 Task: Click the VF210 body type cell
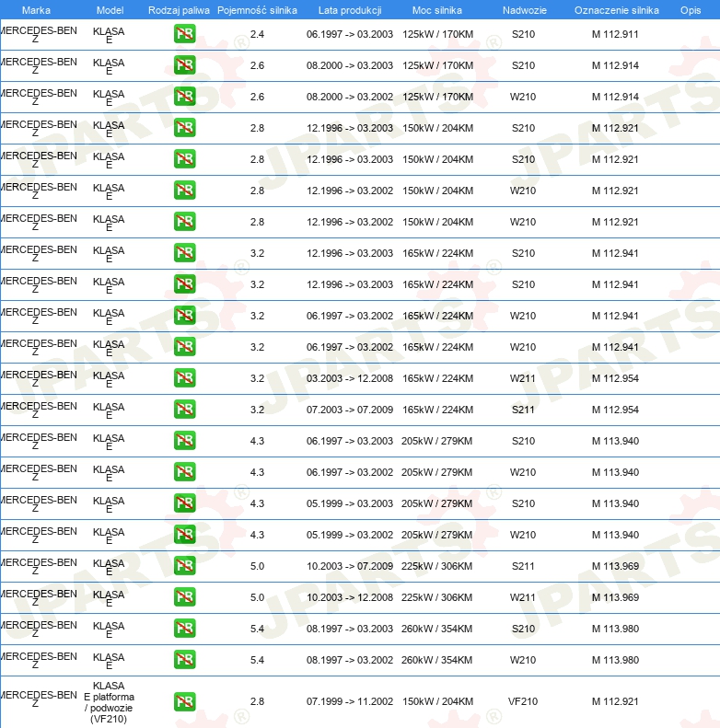click(523, 702)
